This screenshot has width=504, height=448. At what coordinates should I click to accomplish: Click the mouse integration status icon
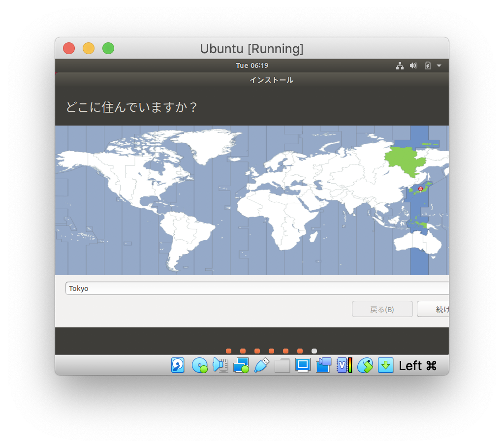[365, 365]
